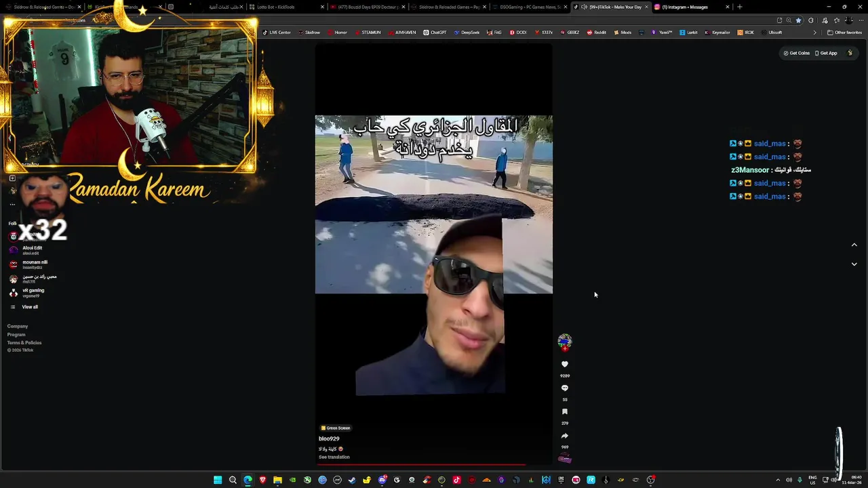This screenshot has height=488, width=868.
Task: Open the spinning music disc icon
Action: click(x=564, y=459)
